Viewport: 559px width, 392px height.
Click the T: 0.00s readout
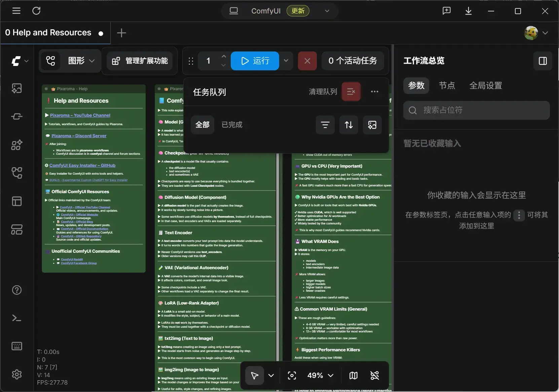[48, 352]
